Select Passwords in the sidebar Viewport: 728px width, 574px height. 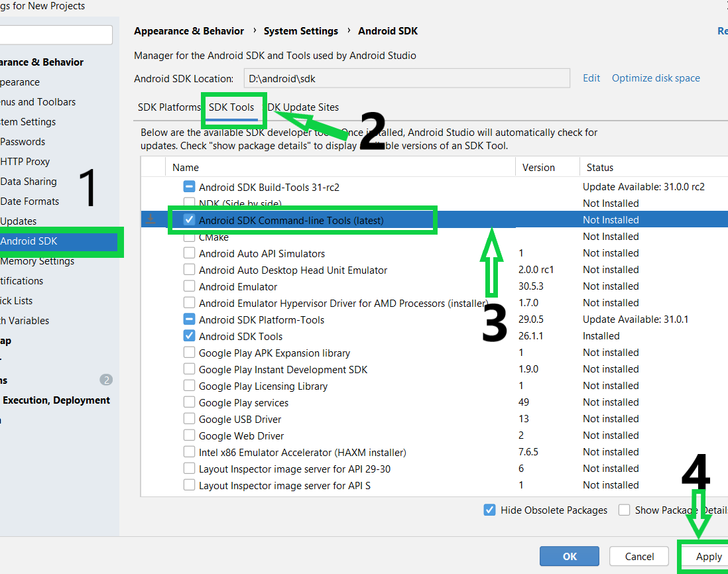[23, 142]
